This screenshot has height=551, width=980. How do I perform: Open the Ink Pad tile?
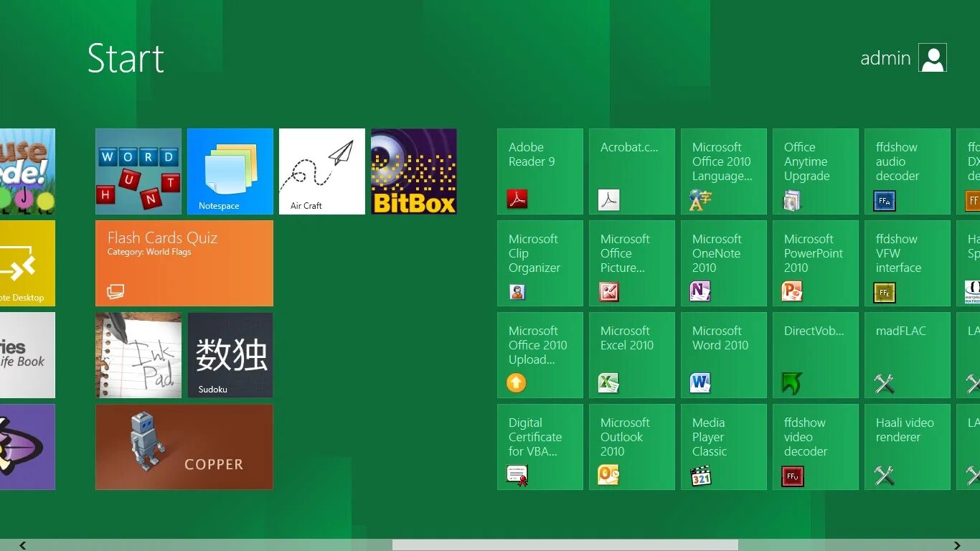(138, 355)
